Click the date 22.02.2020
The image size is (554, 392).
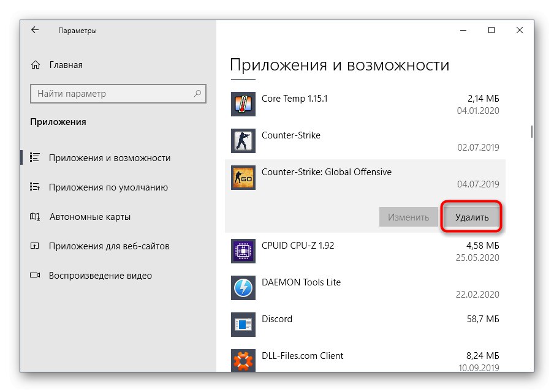(477, 294)
